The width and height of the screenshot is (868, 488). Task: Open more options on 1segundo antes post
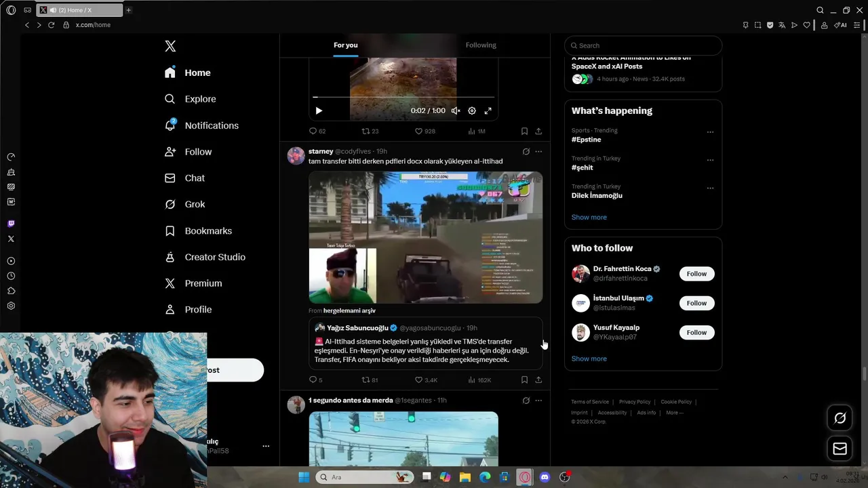click(x=538, y=401)
